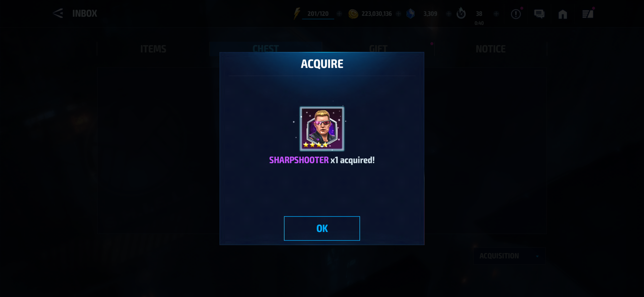Open the home screen icon

563,14
